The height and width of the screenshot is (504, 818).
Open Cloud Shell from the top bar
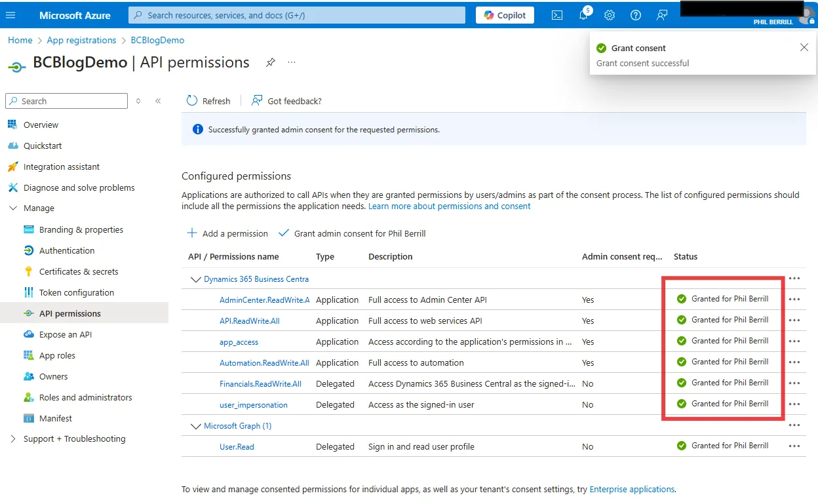coord(557,15)
